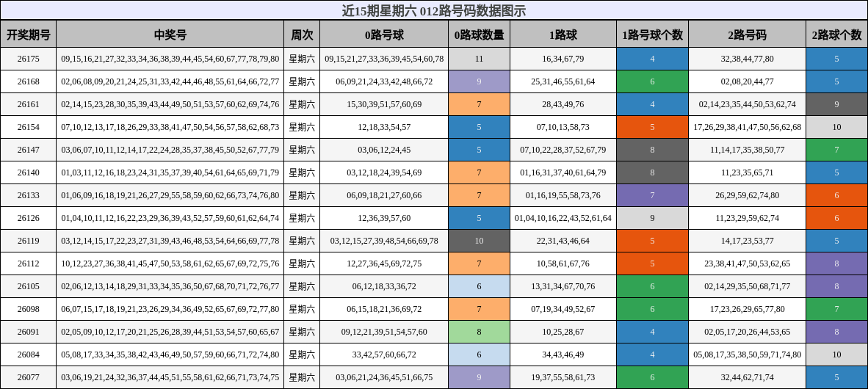Select issue number 26168

click(28, 81)
